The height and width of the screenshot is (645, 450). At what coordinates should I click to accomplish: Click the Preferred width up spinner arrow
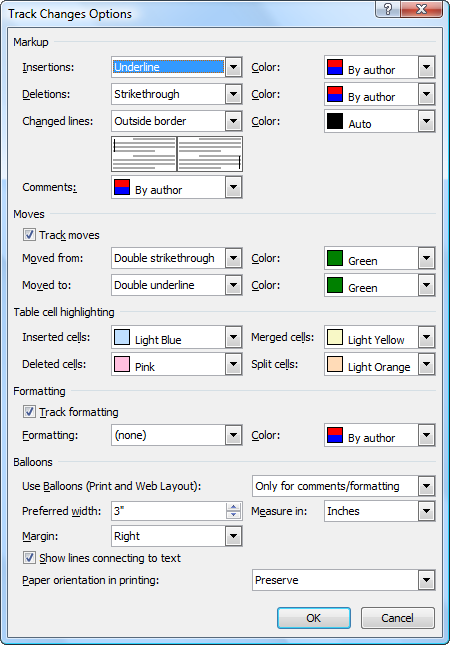[x=233, y=507]
